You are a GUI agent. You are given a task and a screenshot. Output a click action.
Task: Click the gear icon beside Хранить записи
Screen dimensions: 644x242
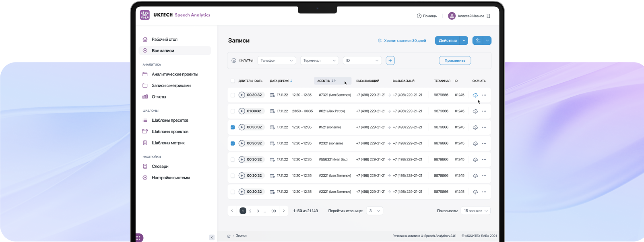pyautogui.click(x=380, y=41)
